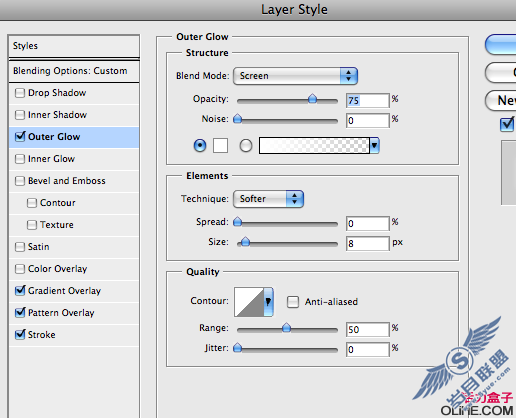Click the white glow color swatch
Viewport: 516px width, 418px height.
coord(220,145)
